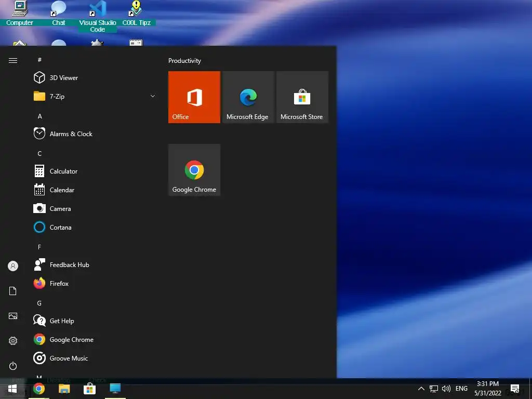532x399 pixels.
Task: Click the Google Chrome tile under Productivity
Action: click(x=194, y=170)
